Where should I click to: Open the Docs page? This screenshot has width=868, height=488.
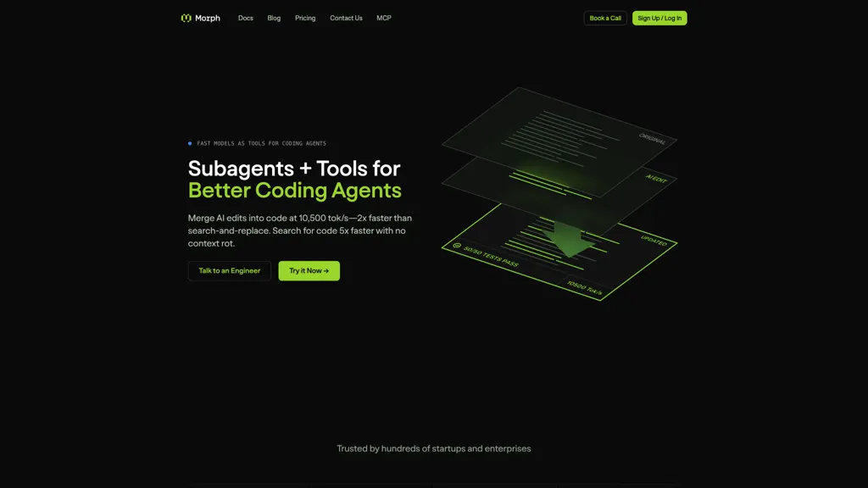click(x=245, y=18)
